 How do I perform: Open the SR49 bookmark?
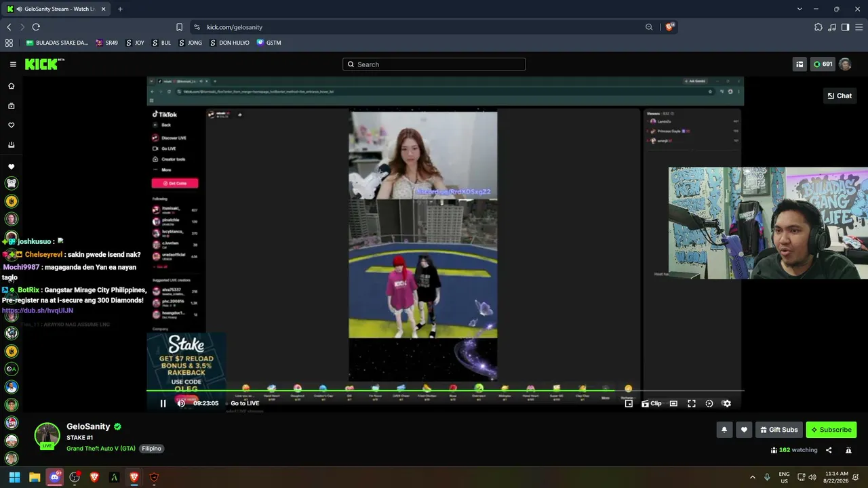pos(107,43)
